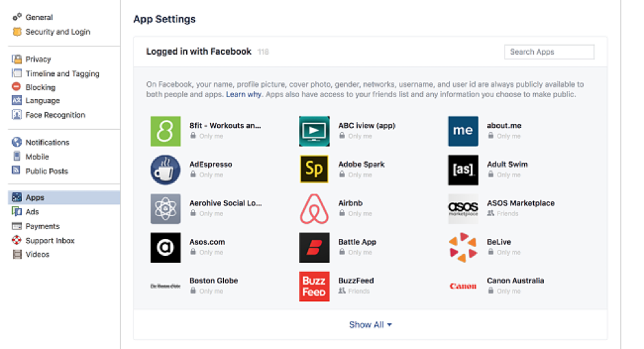This screenshot has width=644, height=349.
Task: Click the Airbnb logo icon
Action: click(x=314, y=209)
